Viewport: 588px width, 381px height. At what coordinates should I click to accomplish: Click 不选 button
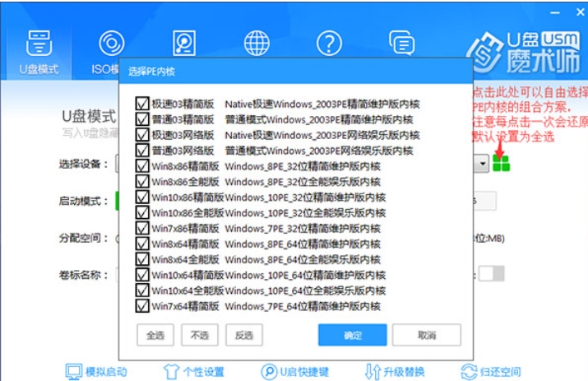pyautogui.click(x=200, y=335)
